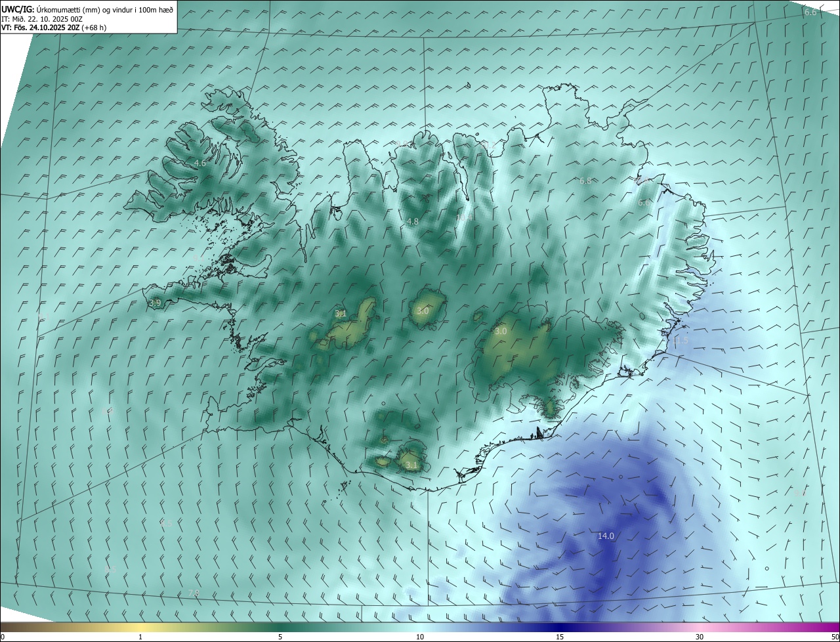Click the 6.8 value label
This screenshot has height=642, width=840.
click(x=585, y=181)
